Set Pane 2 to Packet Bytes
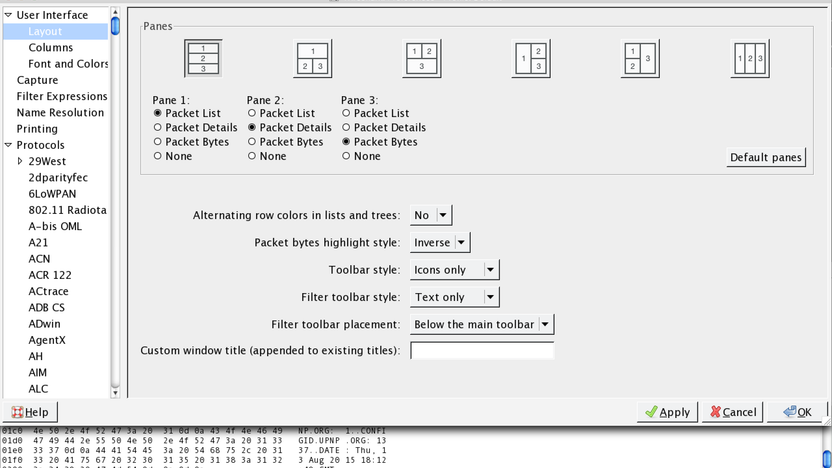 pyautogui.click(x=285, y=142)
